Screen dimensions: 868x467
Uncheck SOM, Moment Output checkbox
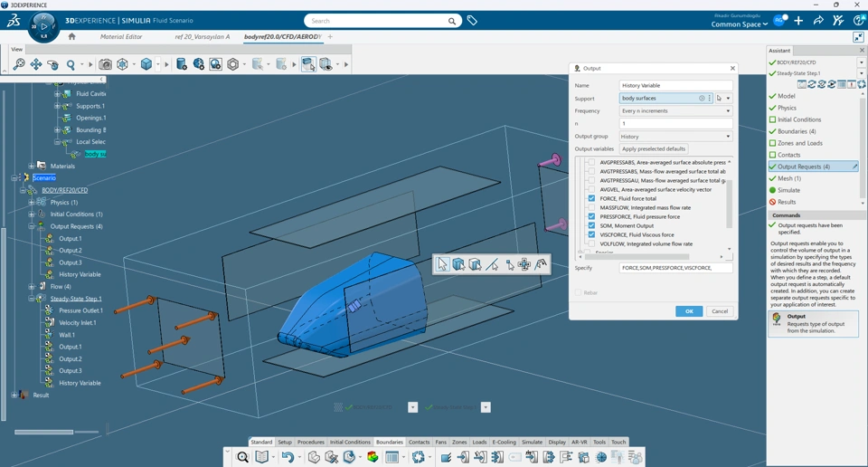(x=591, y=225)
